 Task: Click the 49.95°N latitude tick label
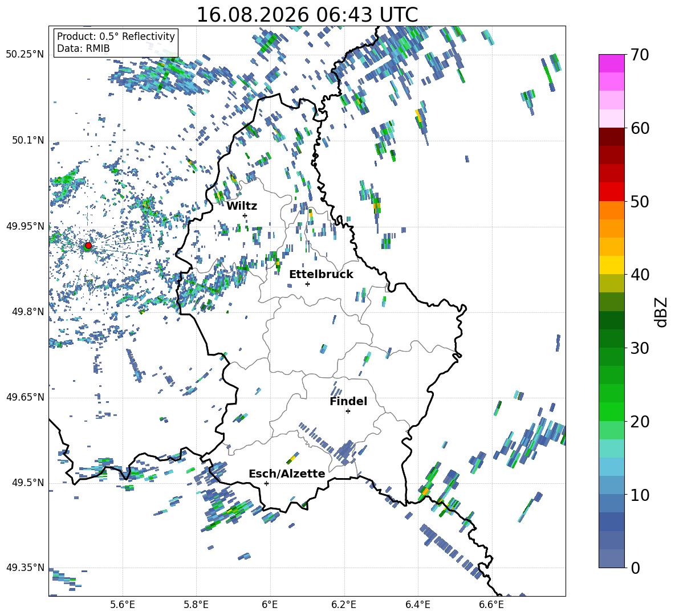(x=25, y=226)
